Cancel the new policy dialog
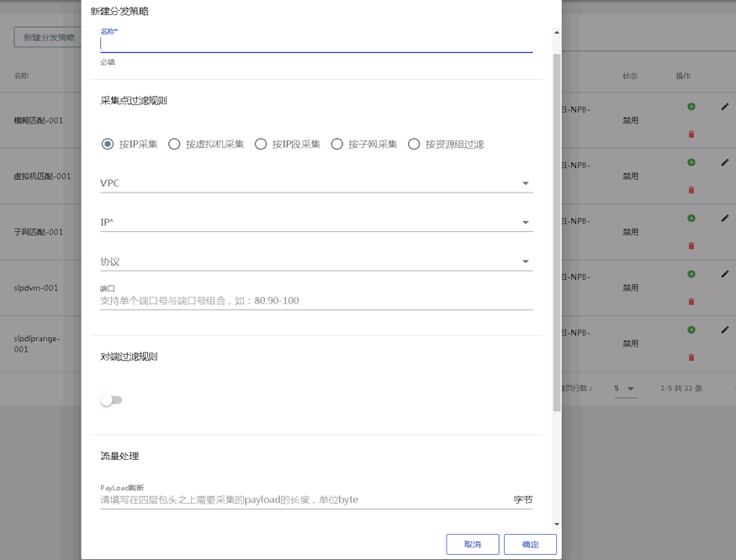 pos(472,544)
